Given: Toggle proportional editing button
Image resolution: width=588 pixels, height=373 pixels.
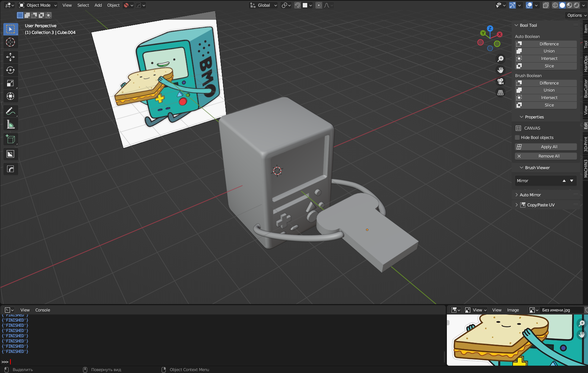Looking at the screenshot, I should 319,5.
